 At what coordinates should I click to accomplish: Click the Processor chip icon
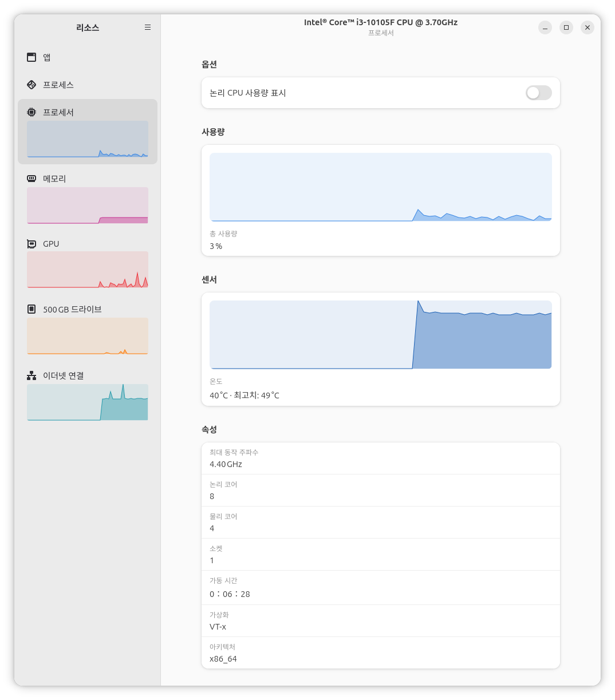pos(31,112)
